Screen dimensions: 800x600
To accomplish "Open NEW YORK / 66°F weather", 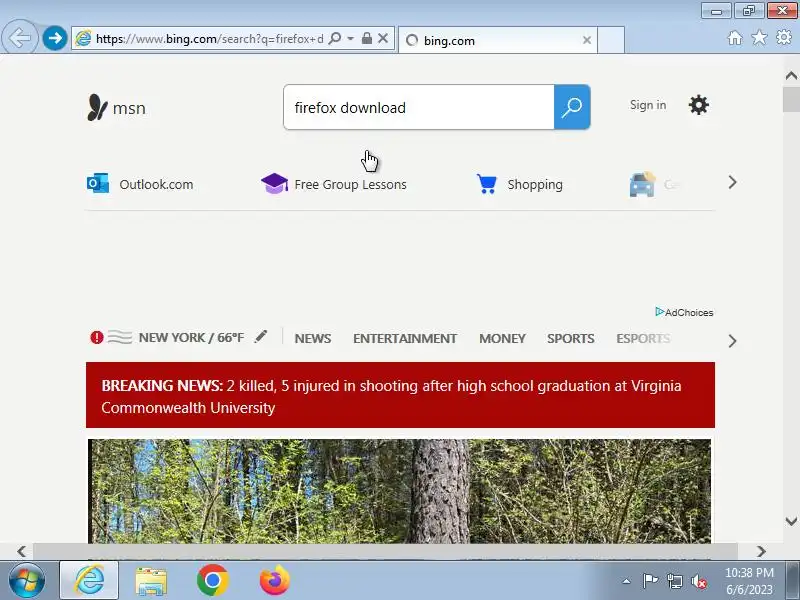I will (191, 337).
